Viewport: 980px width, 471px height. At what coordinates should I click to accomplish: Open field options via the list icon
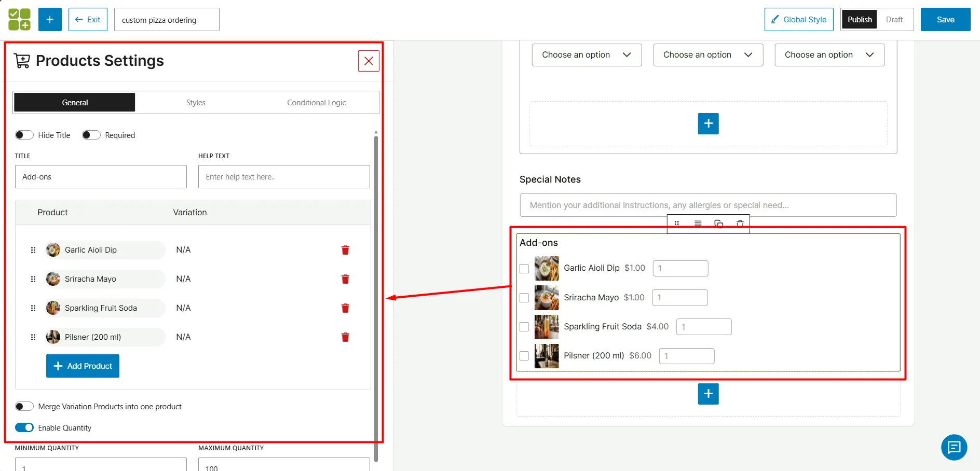tap(698, 224)
